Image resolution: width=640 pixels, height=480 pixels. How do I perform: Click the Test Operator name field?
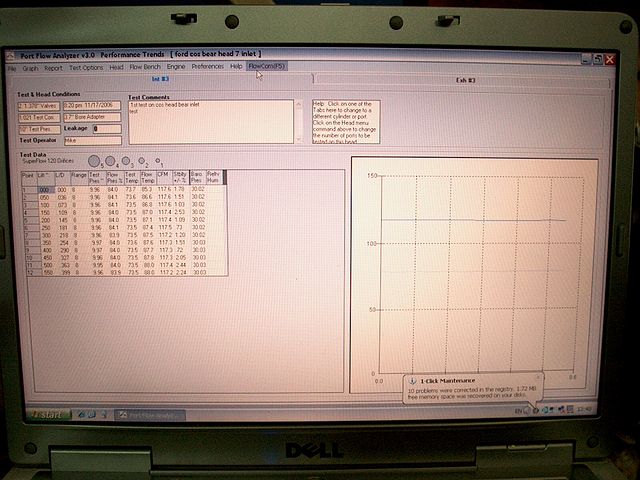pos(93,140)
